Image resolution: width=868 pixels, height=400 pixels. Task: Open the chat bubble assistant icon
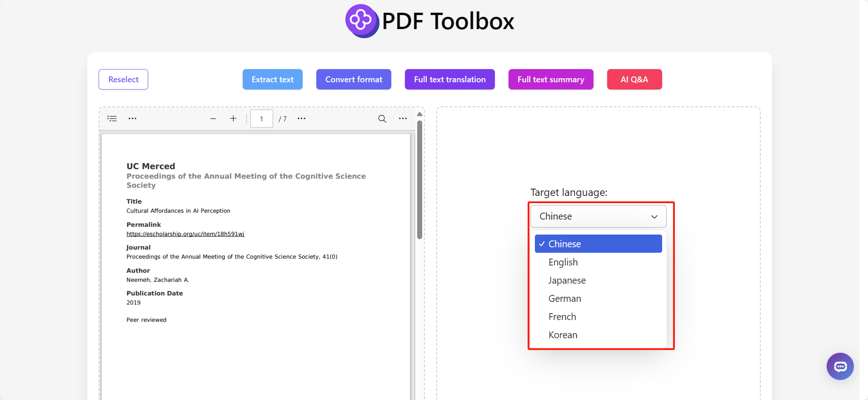(840, 366)
